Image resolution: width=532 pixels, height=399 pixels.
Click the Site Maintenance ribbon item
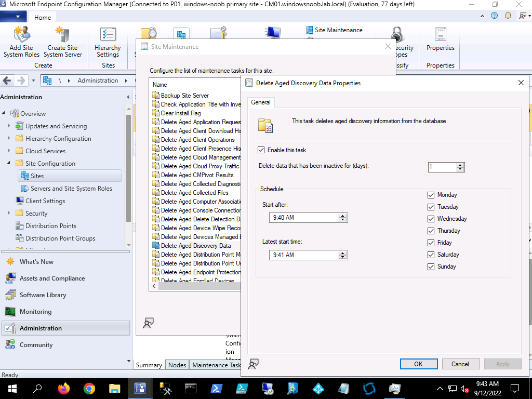334,30
